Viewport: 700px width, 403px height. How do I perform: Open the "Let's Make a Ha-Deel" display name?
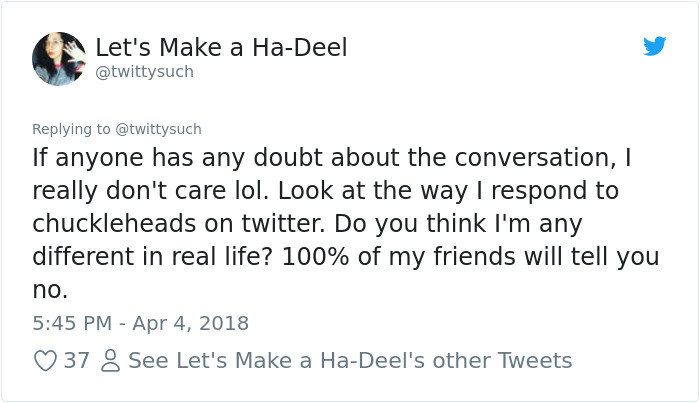coord(221,47)
